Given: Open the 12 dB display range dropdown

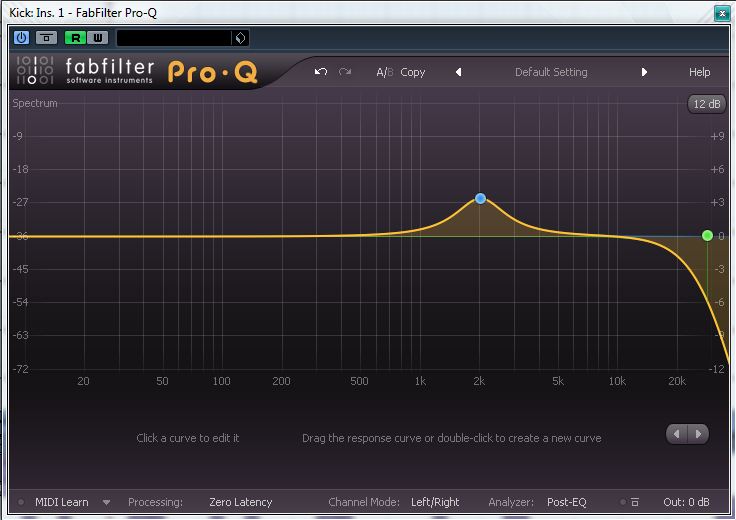Looking at the screenshot, I should tap(706, 104).
